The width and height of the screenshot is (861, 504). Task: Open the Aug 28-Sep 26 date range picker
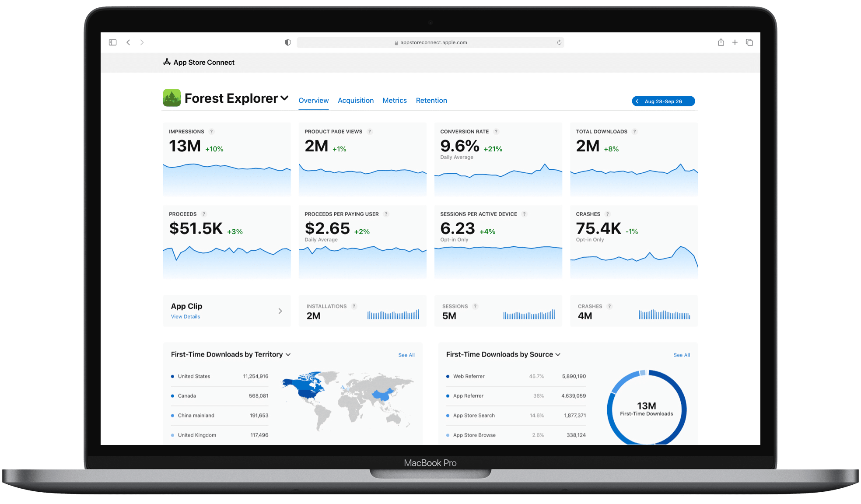(663, 101)
